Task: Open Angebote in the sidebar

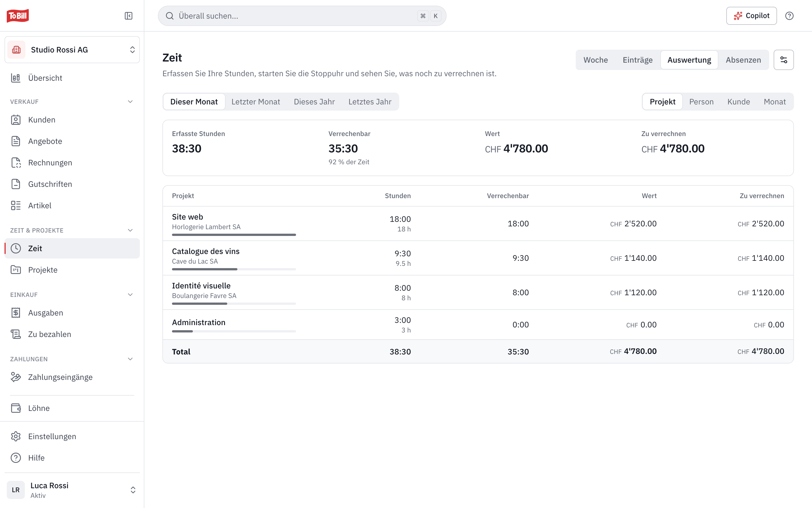Action: click(x=72, y=141)
